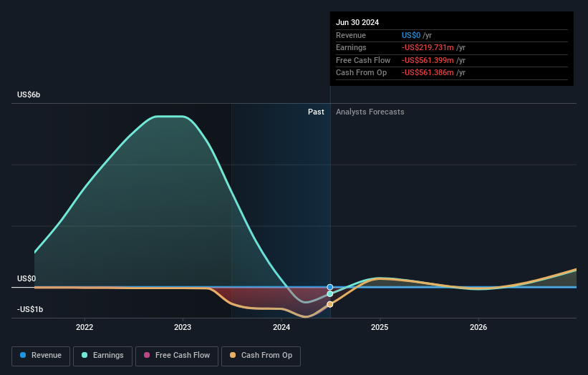Click the Analysts Forecasts label
Image resolution: width=588 pixels, height=375 pixels.
[x=370, y=112]
